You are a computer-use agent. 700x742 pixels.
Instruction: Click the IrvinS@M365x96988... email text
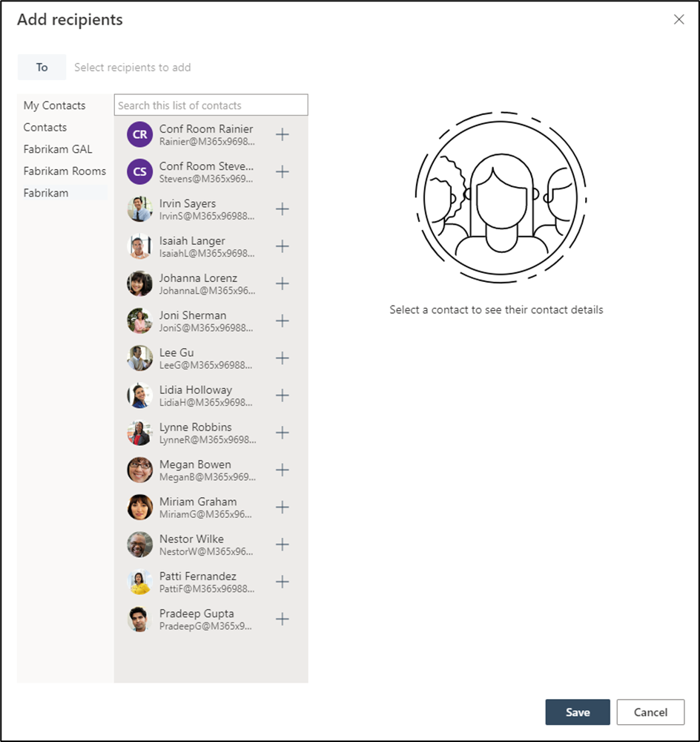click(207, 216)
